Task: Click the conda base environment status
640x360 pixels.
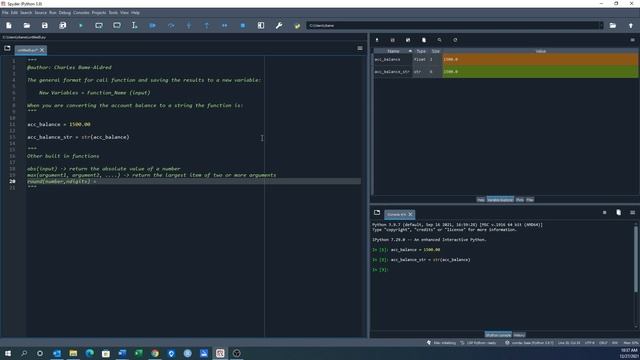Action: [530, 343]
